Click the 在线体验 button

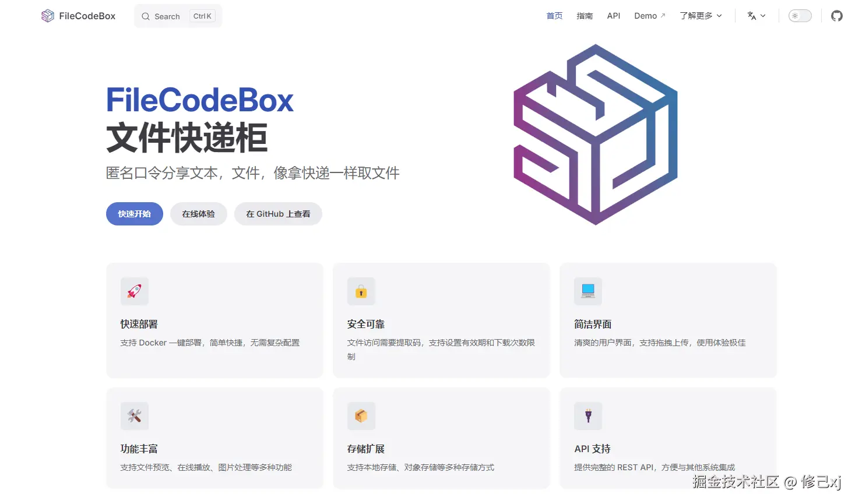pos(199,214)
